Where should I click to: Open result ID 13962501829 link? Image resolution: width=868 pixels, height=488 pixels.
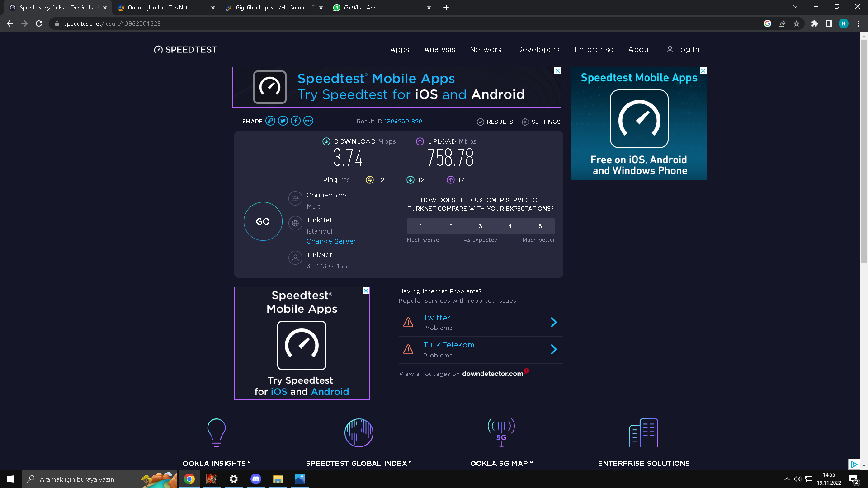point(403,122)
